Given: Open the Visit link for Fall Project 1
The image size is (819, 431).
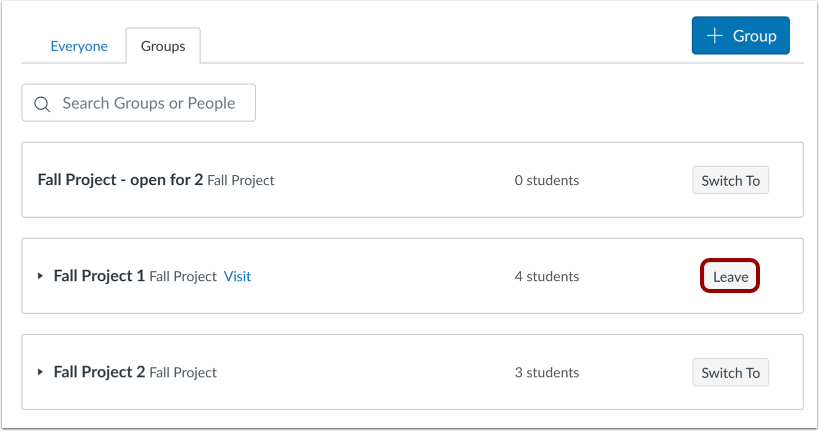Looking at the screenshot, I should coord(237,276).
